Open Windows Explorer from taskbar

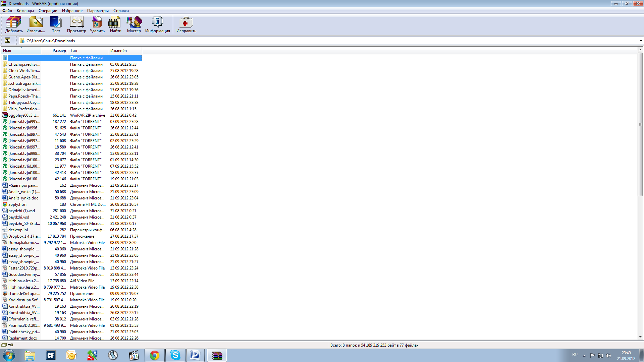[x=30, y=355]
